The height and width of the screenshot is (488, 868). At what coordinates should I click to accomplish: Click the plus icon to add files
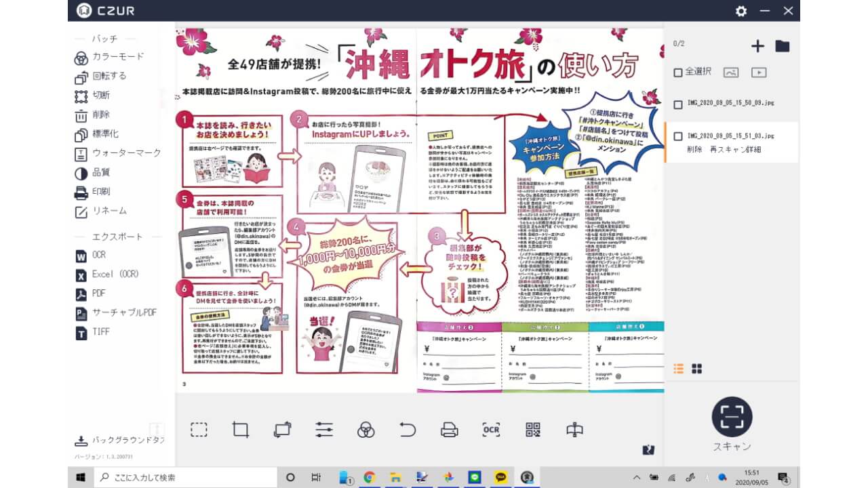pyautogui.click(x=757, y=46)
